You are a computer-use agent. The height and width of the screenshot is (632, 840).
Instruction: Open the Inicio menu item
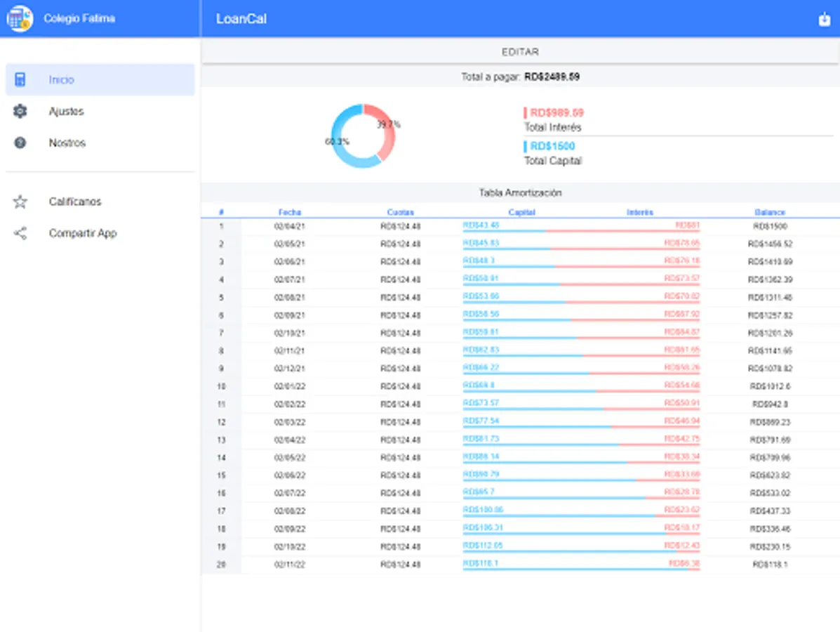pos(62,80)
